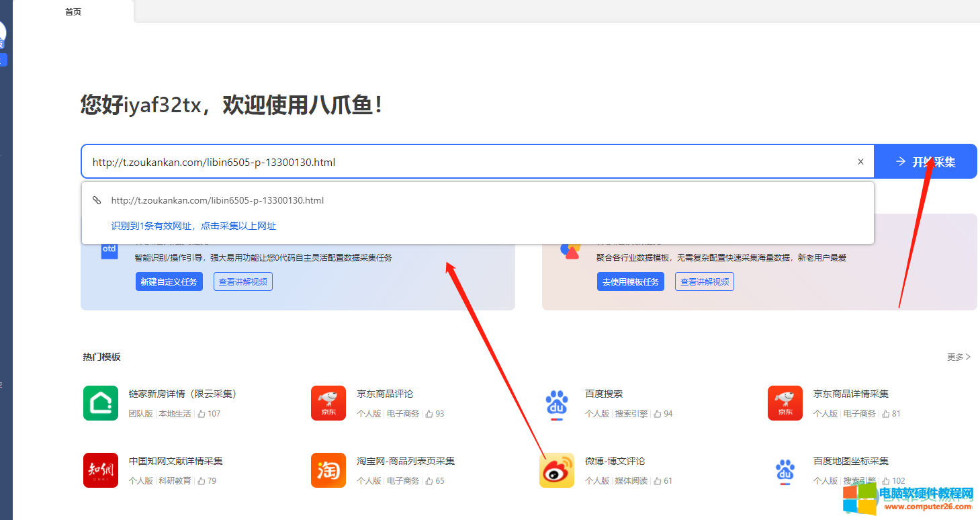Click 识别到1条有效网址 collect link
Viewport: 980px width, 520px height.
(193, 226)
